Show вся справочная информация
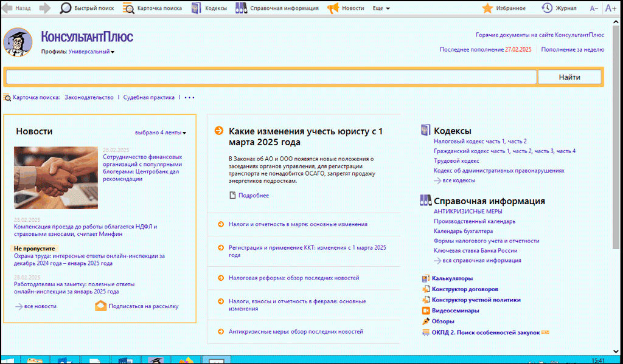623x364 pixels. (x=482, y=261)
